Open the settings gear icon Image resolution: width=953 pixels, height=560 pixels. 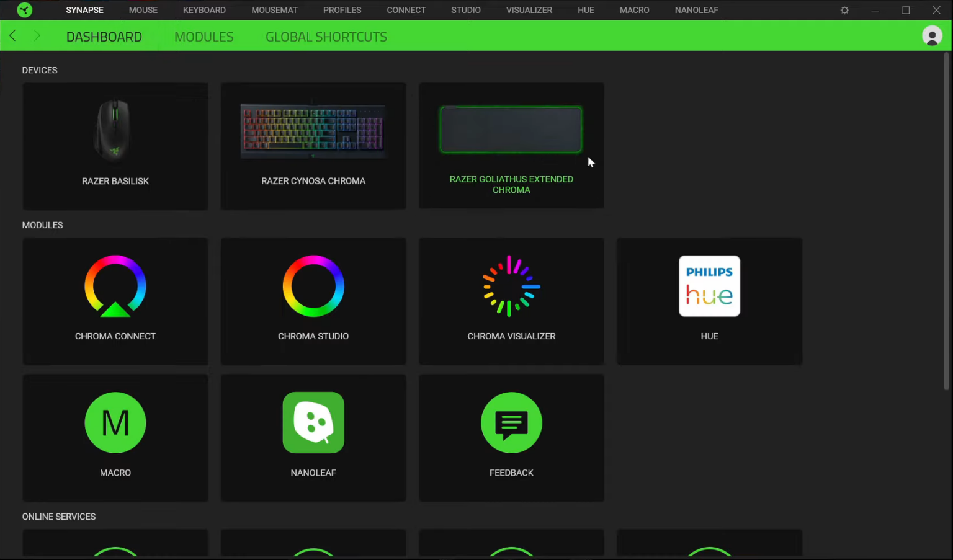[844, 10]
